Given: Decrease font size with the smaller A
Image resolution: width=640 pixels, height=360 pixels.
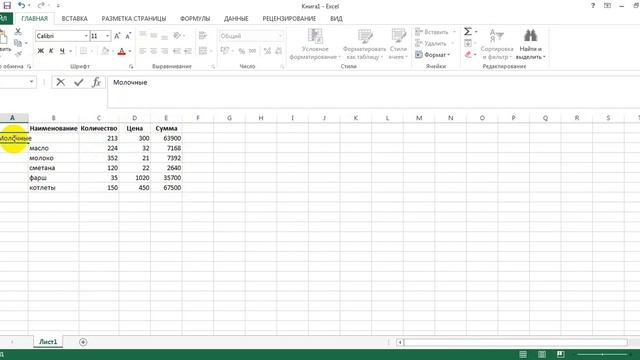Looking at the screenshot, I should [128, 36].
